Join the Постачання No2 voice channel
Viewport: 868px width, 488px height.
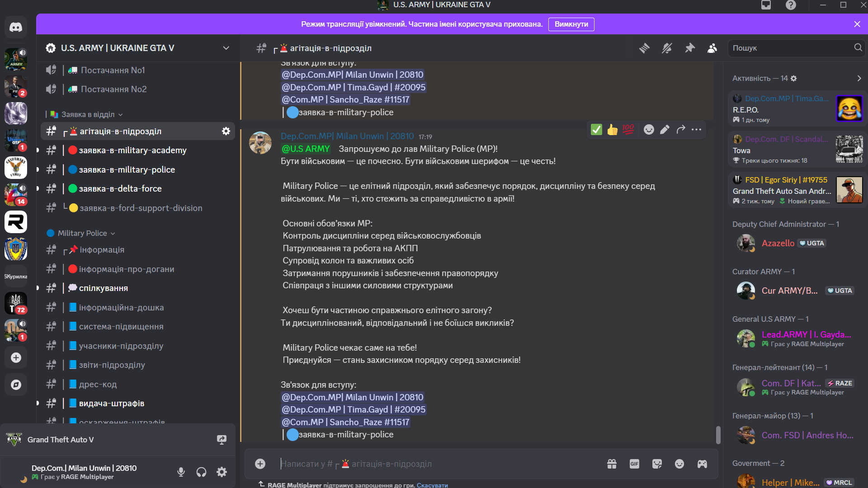click(138, 89)
